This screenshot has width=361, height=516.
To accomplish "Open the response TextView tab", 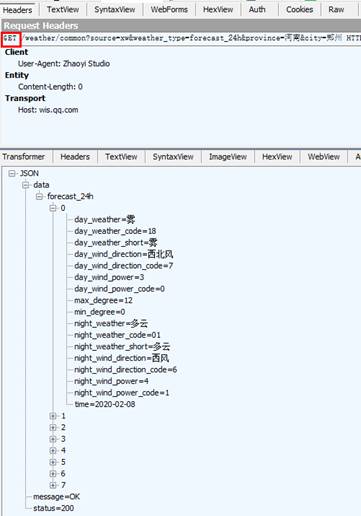I will [x=121, y=157].
